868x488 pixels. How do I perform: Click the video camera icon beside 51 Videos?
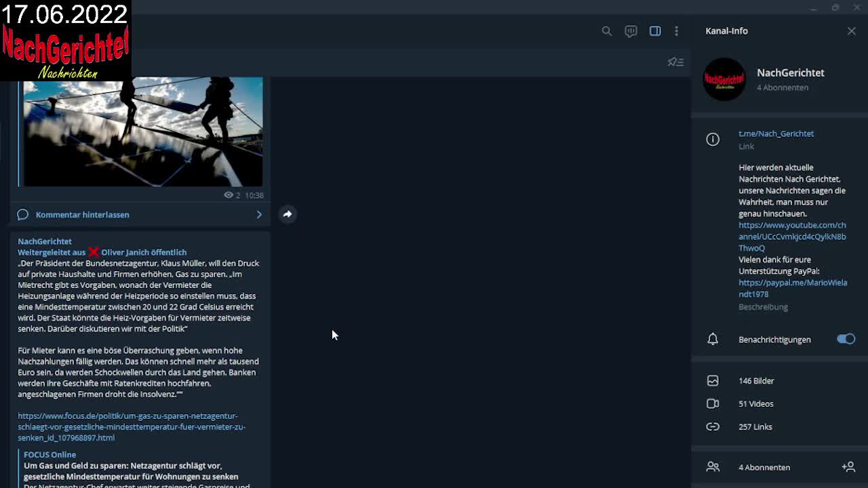[713, 404]
